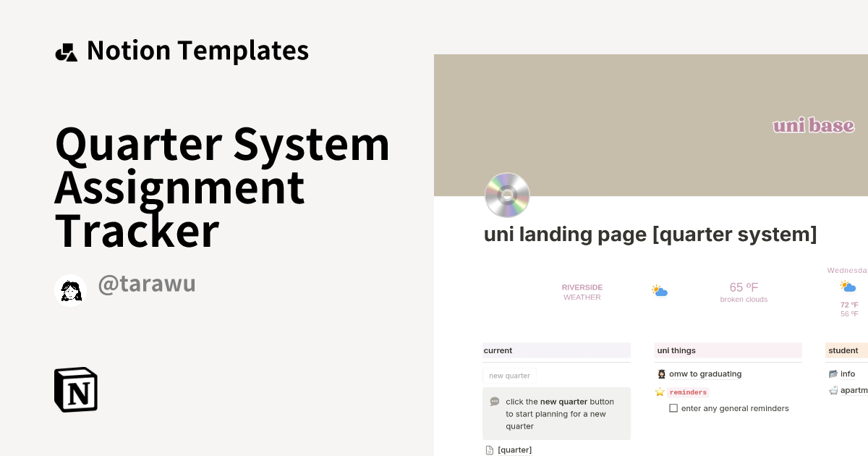868x456 pixels.
Task: Click the graduate emoji beside omw to graduating
Action: coord(661,373)
